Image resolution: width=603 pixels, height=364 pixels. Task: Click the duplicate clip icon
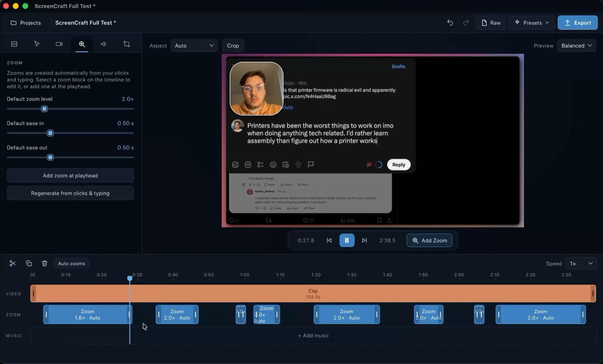pyautogui.click(x=29, y=263)
